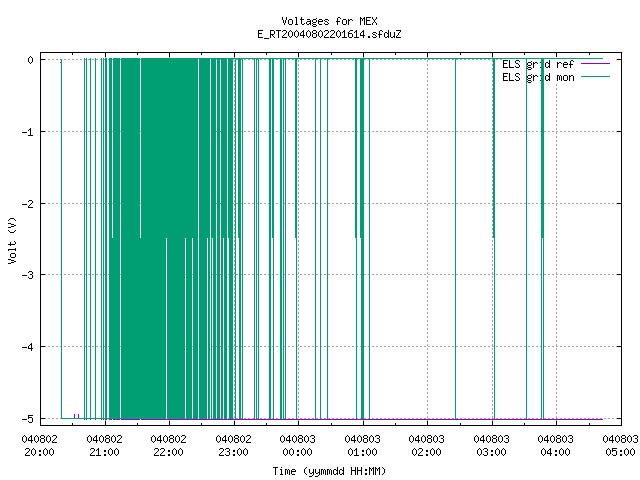Screen dimensions: 640x480
Task: Click the chart title 'Voltages for MEX'
Action: click(329, 21)
